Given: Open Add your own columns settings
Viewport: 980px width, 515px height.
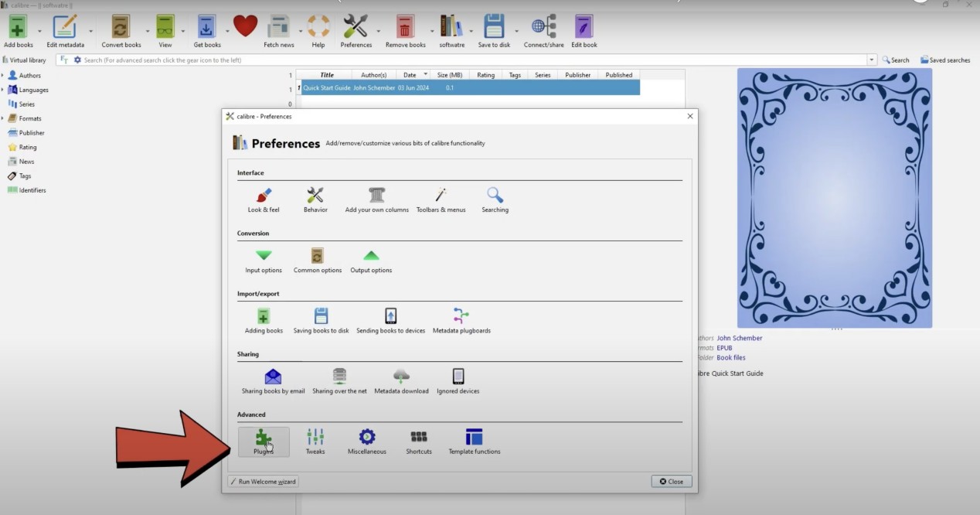Looking at the screenshot, I should pos(376,200).
